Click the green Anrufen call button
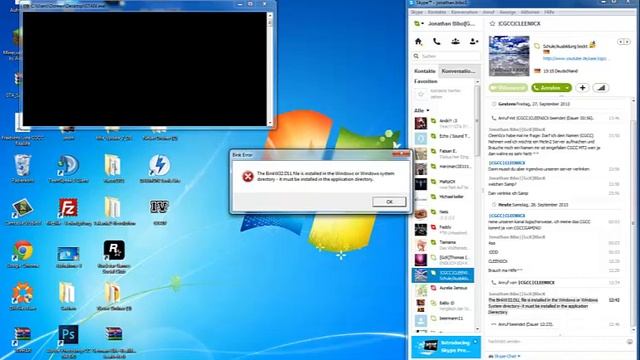This screenshot has width=640, height=360. pyautogui.click(x=547, y=88)
